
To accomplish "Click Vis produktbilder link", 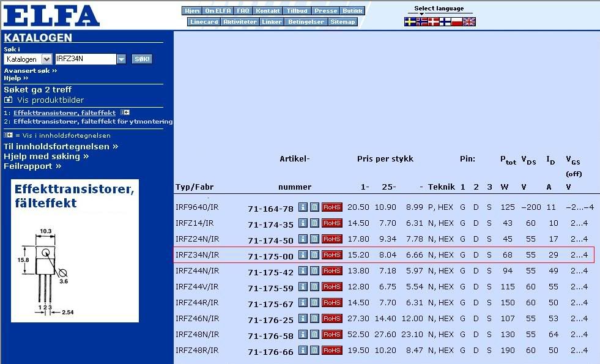I will [51, 100].
